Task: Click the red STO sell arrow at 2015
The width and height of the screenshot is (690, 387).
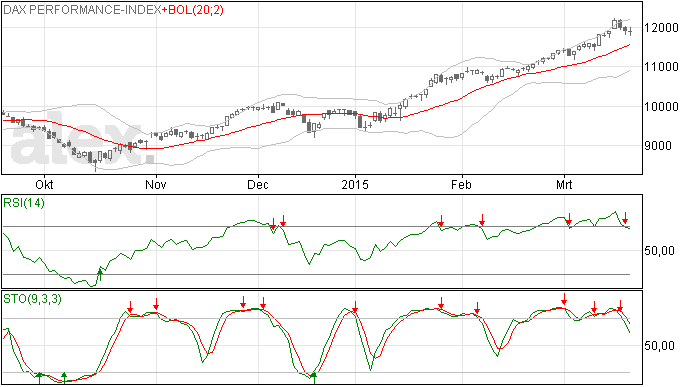Action: 355,307
